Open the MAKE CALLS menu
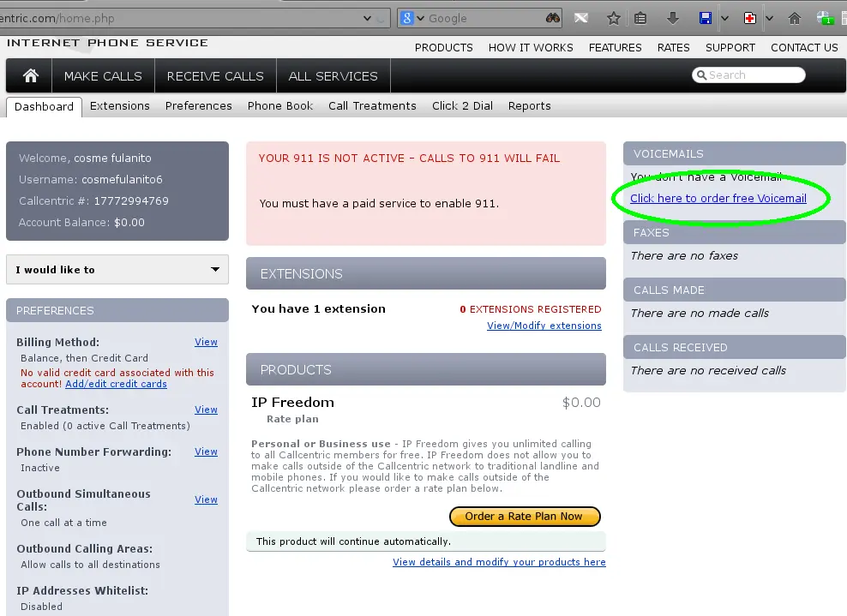The image size is (847, 616). pyautogui.click(x=103, y=76)
